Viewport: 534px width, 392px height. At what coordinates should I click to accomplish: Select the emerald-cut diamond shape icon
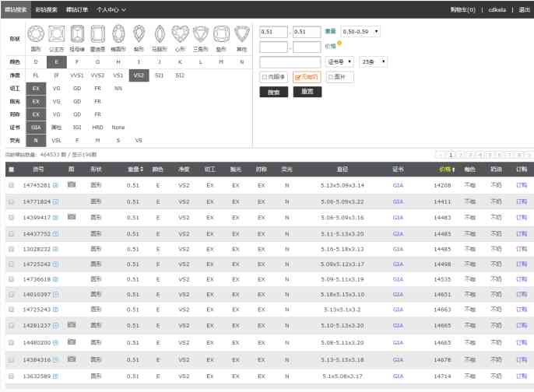coord(77,34)
